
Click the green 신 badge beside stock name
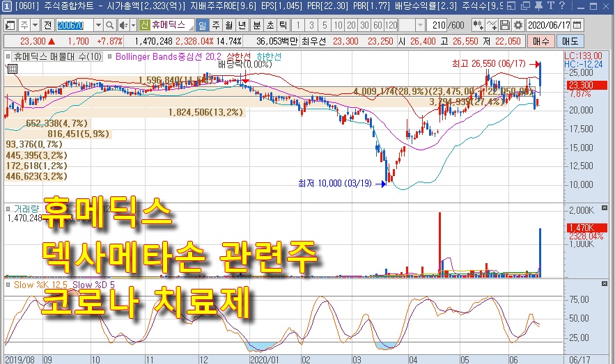[144, 26]
